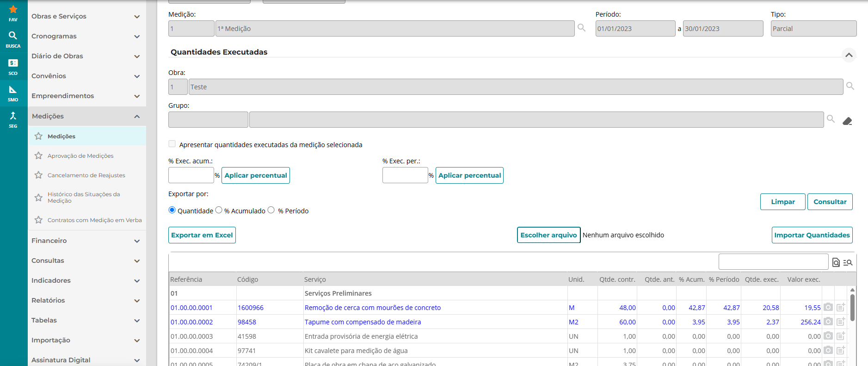Click the magnifier icon next to Obra field
The image size is (868, 366).
pos(850,86)
